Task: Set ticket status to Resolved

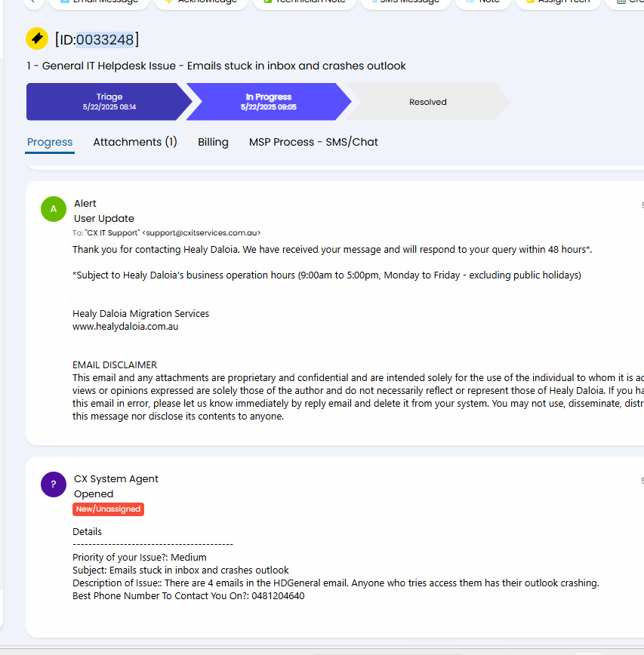Action: pos(427,102)
